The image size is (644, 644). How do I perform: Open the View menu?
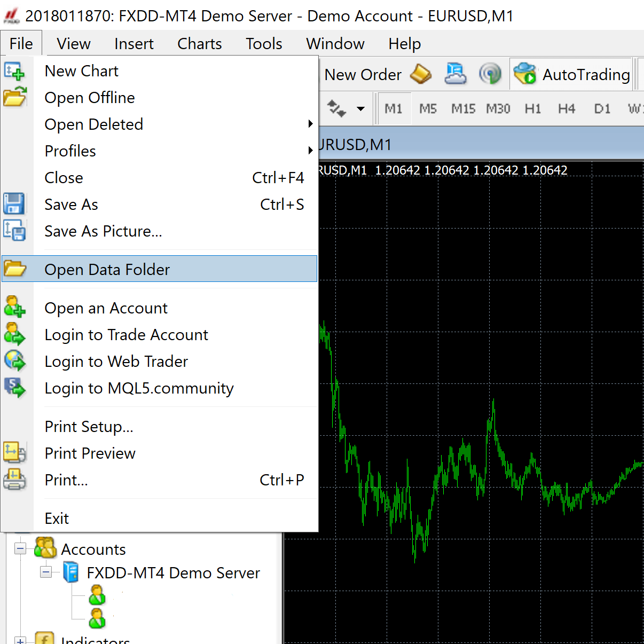[x=74, y=43]
